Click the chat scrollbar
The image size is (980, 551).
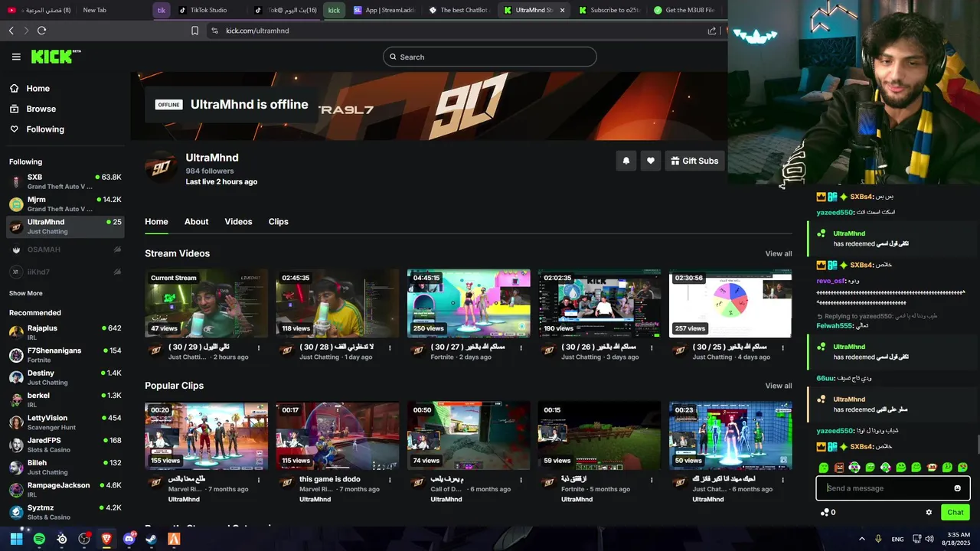977,444
